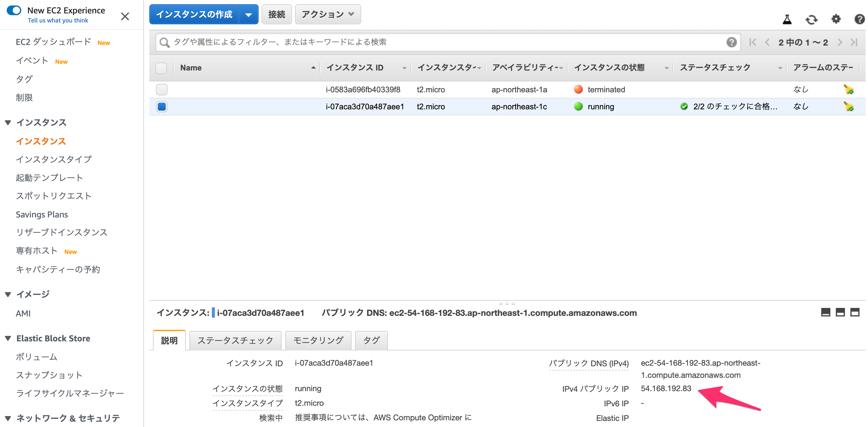
Task: Maximize the details pane using the rightmost layout icon
Action: (855, 312)
